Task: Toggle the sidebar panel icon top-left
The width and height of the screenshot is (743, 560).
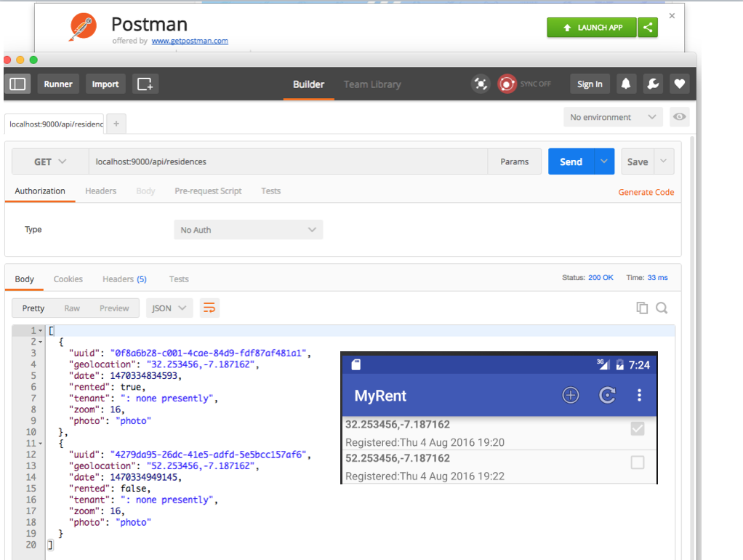Action: click(x=17, y=84)
